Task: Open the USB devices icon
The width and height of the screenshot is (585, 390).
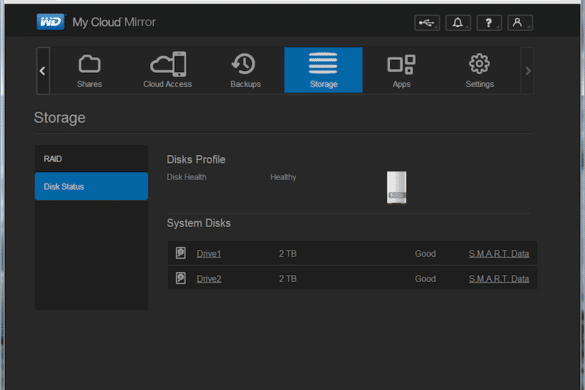Action: point(427,23)
